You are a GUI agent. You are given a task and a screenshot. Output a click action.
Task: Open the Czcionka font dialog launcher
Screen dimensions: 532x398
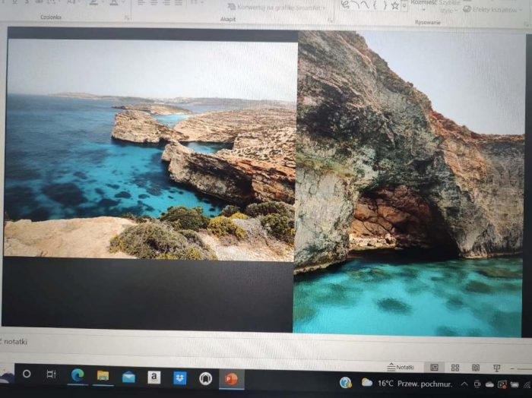coord(127,17)
